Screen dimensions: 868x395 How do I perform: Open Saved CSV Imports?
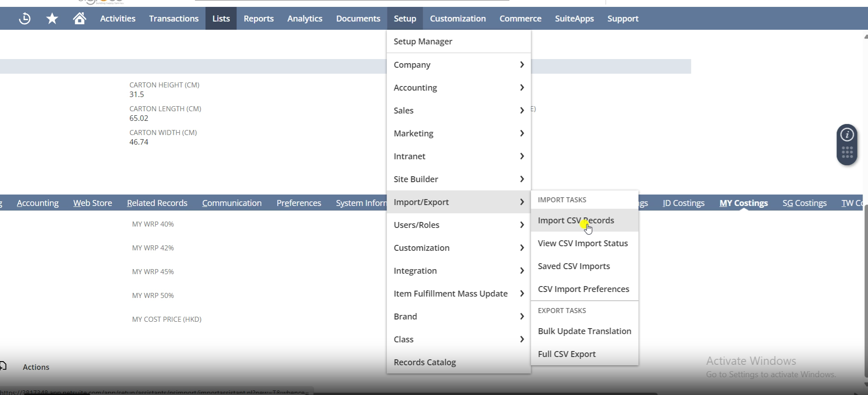tap(584, 266)
